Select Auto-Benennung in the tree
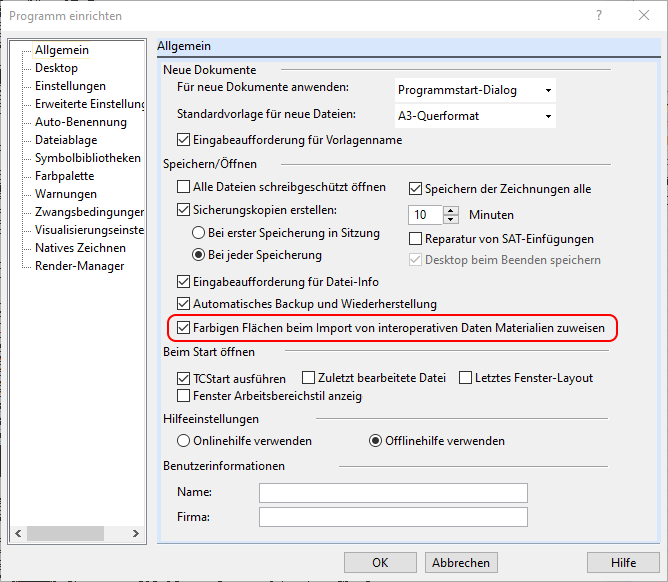Screen dimensions: 668x582 point(81,122)
